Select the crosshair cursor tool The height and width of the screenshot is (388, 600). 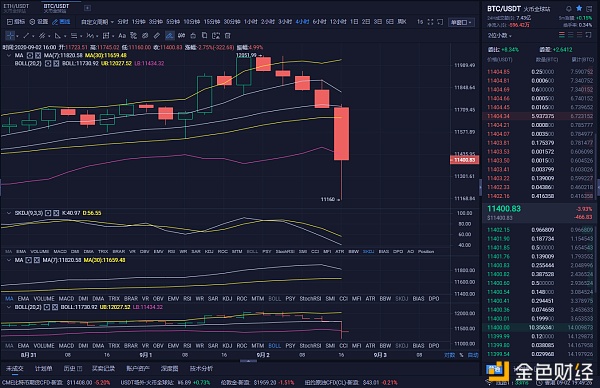(x=10, y=36)
